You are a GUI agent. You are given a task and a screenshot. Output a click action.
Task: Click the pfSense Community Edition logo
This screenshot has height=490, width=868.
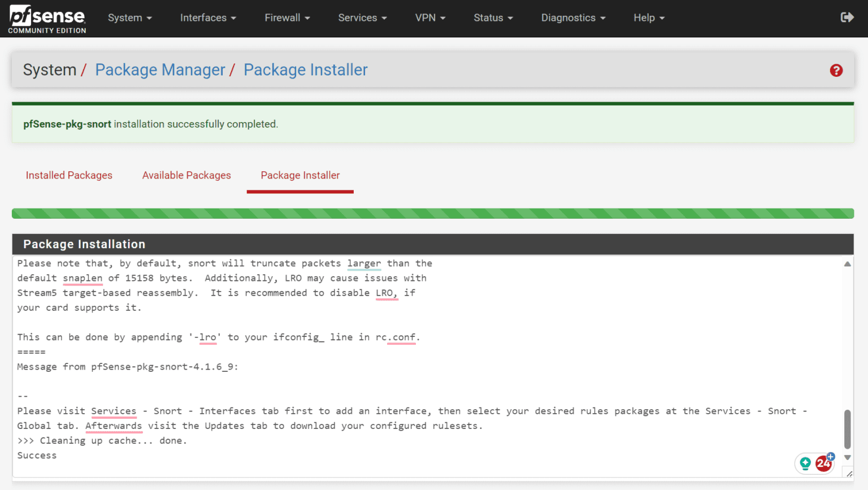pos(47,18)
